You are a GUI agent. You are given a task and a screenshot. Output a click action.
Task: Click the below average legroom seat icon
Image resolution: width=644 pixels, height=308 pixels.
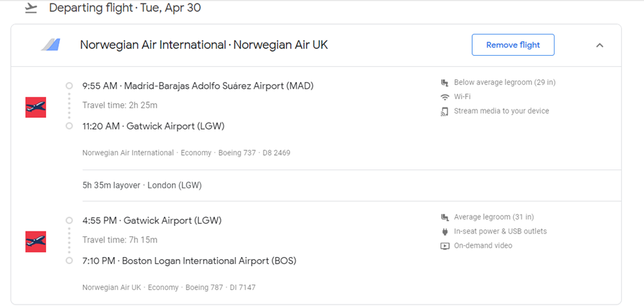coord(444,83)
